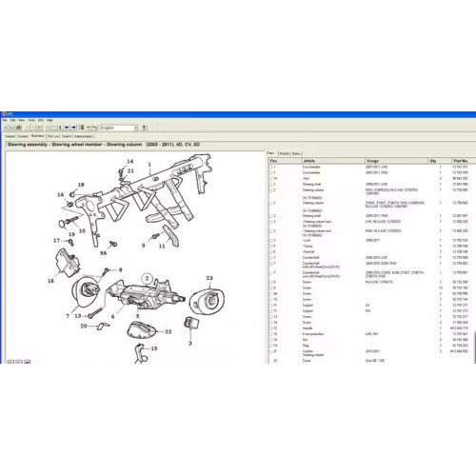Open the Pick List tab
The height and width of the screenshot is (476, 476).
(53, 136)
